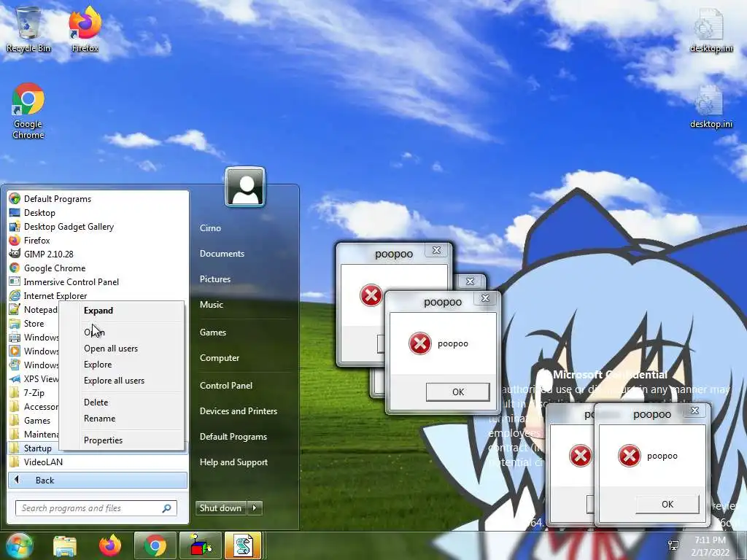Click OK in the bottom-right poopoo dialog
Image resolution: width=747 pixels, height=560 pixels.
[667, 505]
